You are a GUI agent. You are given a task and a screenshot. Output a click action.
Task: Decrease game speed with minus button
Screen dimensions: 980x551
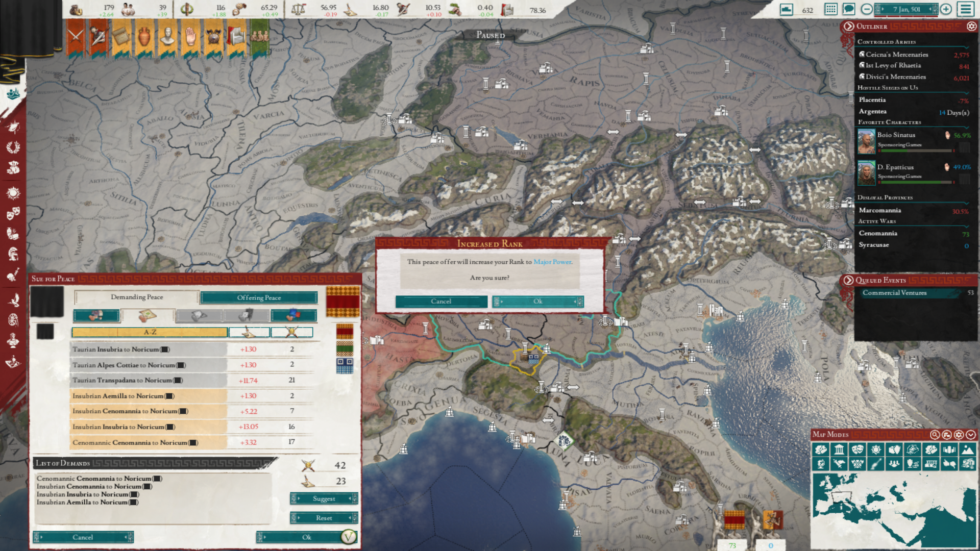pyautogui.click(x=867, y=9)
